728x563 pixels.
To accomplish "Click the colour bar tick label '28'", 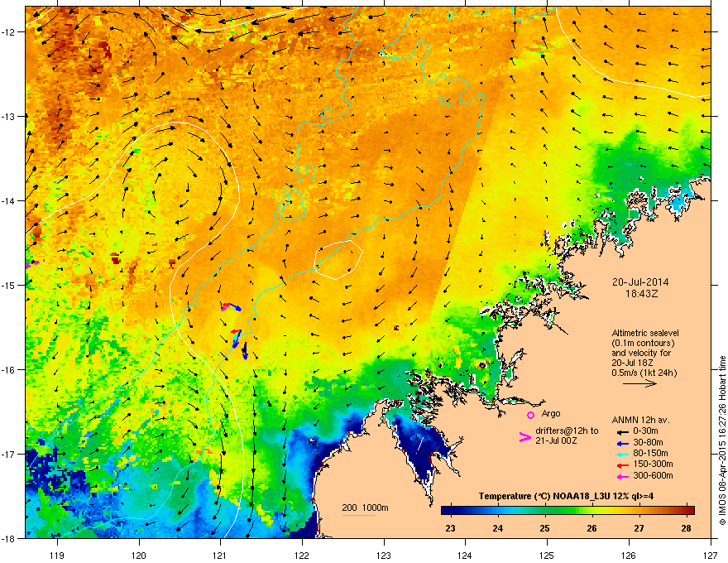I will 686,528.
